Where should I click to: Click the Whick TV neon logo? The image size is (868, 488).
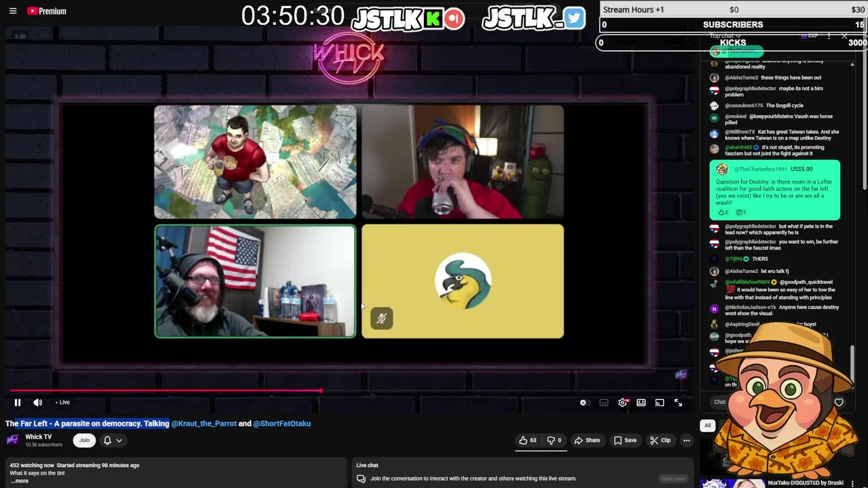(x=349, y=60)
